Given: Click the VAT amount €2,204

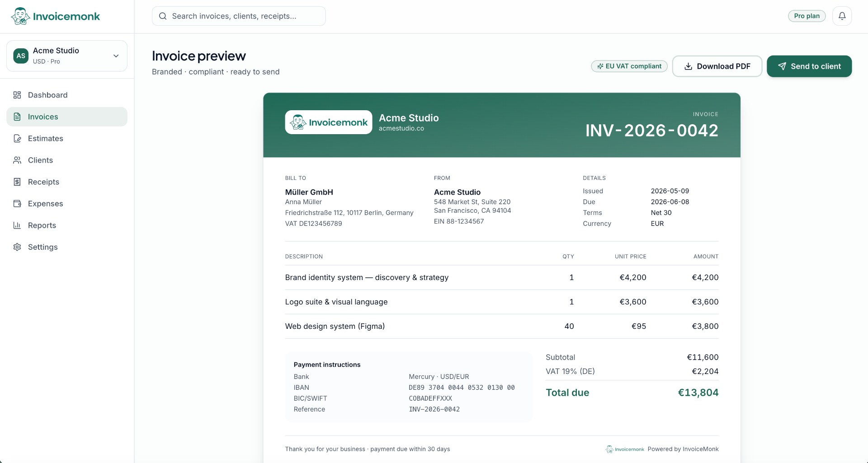Looking at the screenshot, I should click(x=705, y=371).
